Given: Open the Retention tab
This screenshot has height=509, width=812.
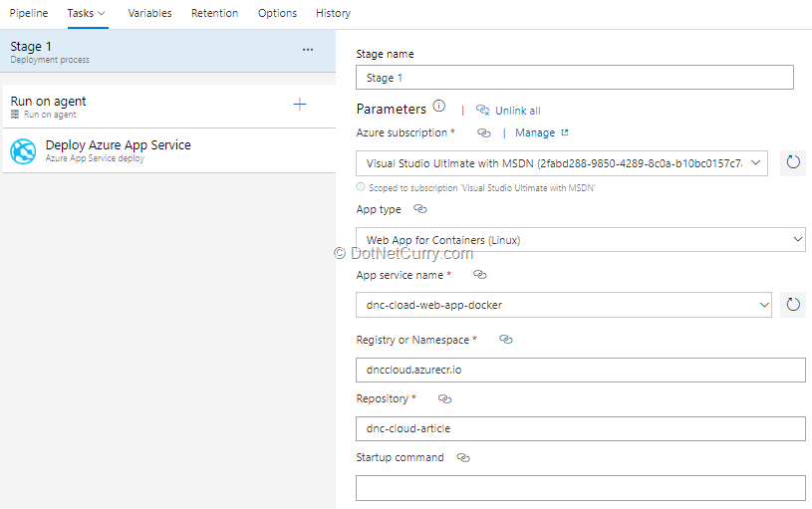Looking at the screenshot, I should tap(214, 13).
